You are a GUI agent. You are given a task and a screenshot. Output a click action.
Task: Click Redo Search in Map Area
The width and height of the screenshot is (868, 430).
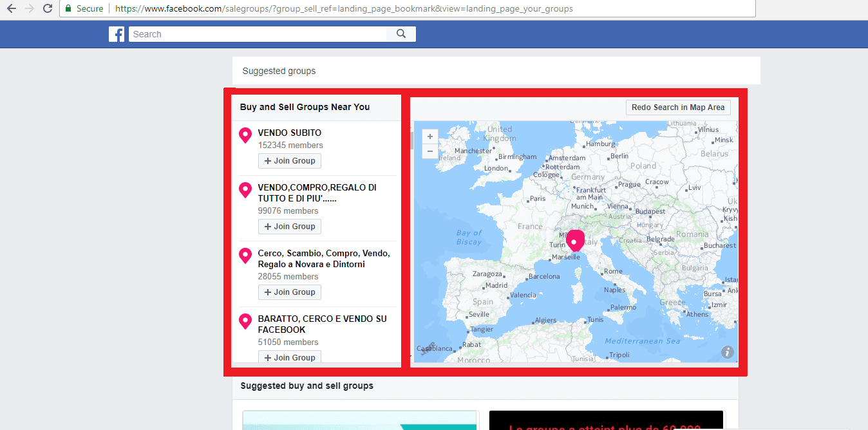coord(677,107)
